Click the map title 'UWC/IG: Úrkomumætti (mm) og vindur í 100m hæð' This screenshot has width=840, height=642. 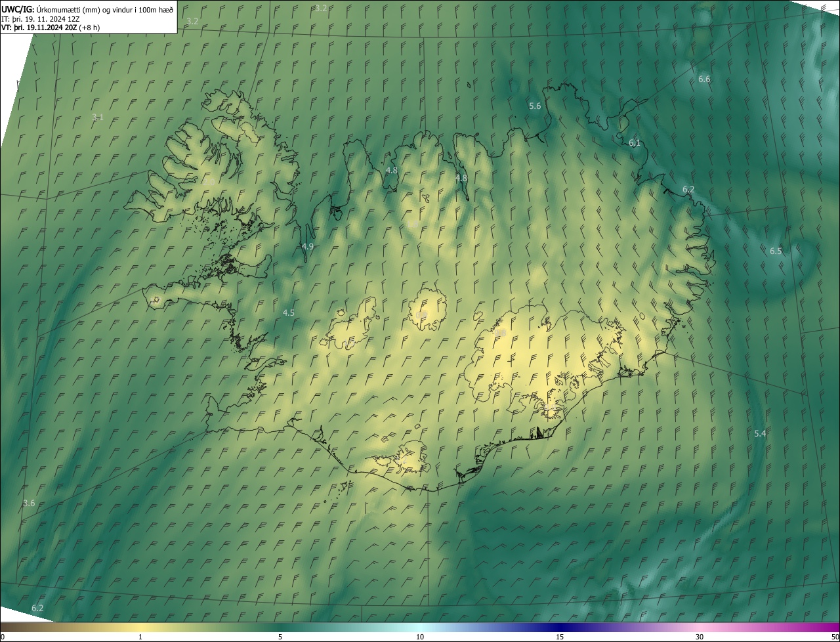click(87, 9)
